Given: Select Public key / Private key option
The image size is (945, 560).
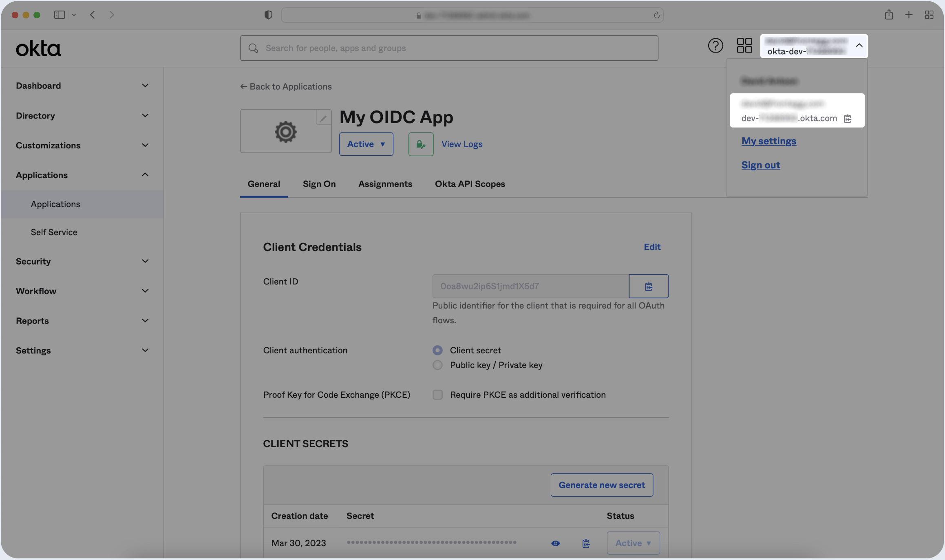Looking at the screenshot, I should click(437, 365).
